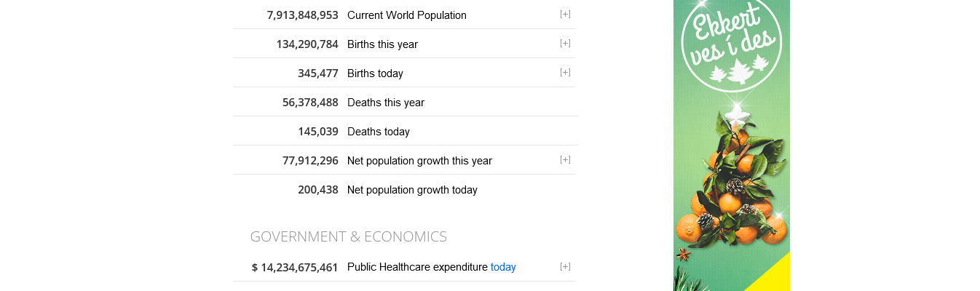980x291 pixels.
Task: Open the orange Christmas tree ad image
Action: point(731,182)
